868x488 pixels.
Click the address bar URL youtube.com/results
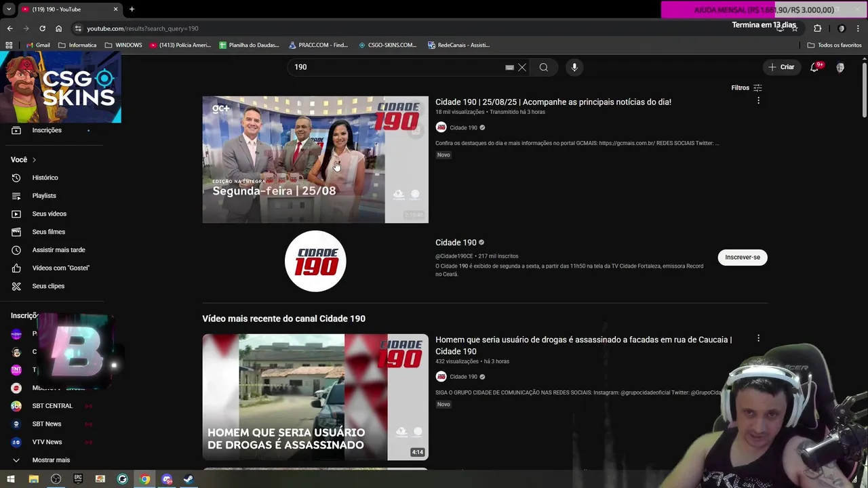[142, 28]
